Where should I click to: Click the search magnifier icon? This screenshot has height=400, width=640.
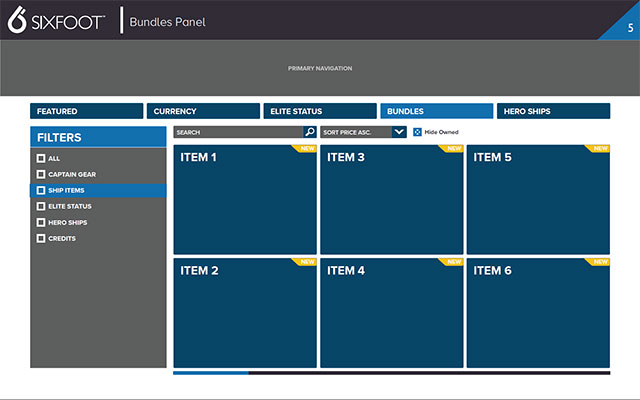click(310, 132)
